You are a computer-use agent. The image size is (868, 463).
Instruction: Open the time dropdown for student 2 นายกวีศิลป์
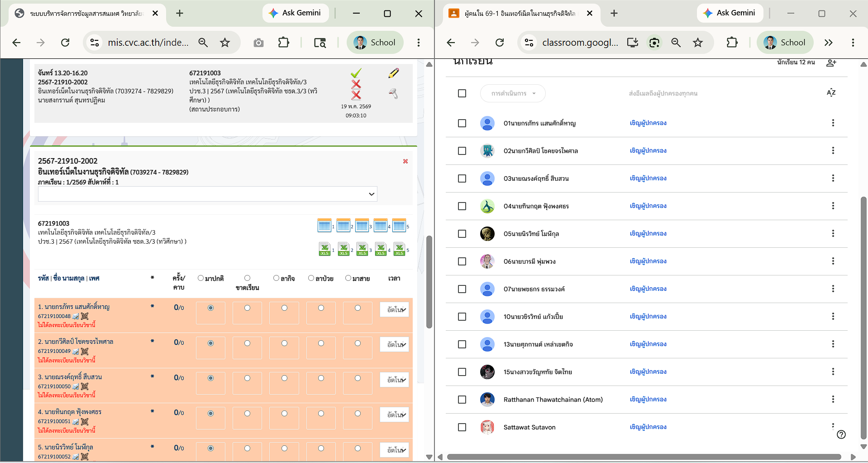coord(394,344)
